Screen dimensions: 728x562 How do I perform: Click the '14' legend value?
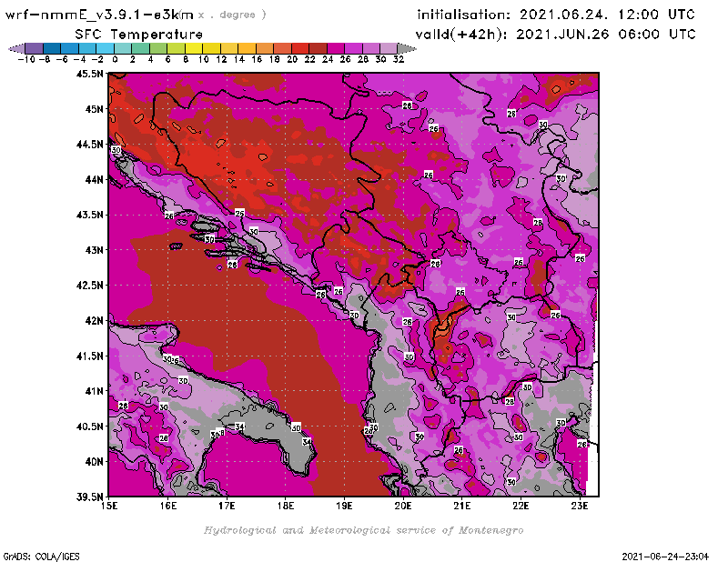(x=238, y=59)
